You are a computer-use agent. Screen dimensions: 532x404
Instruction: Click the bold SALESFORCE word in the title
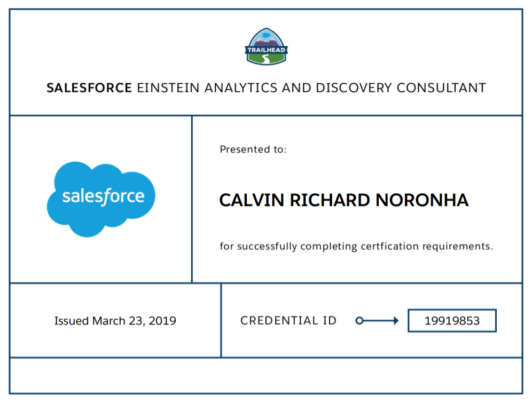(x=89, y=88)
